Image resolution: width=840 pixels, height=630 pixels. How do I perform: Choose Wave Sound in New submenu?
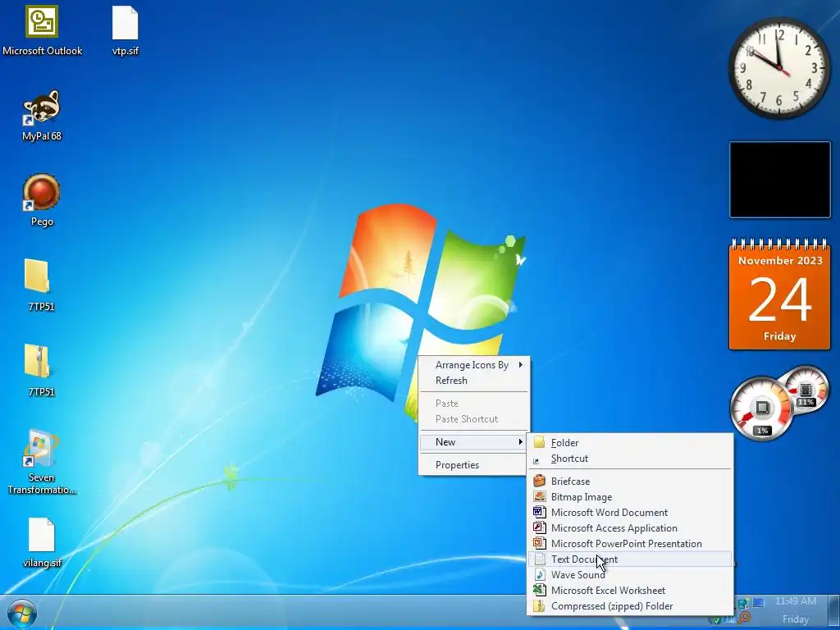pyautogui.click(x=630, y=575)
